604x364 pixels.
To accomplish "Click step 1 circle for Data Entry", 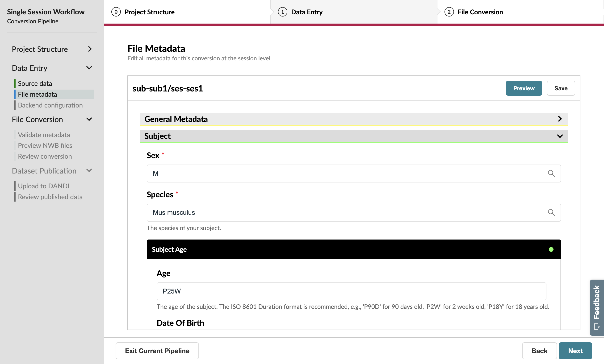I will coord(282,12).
